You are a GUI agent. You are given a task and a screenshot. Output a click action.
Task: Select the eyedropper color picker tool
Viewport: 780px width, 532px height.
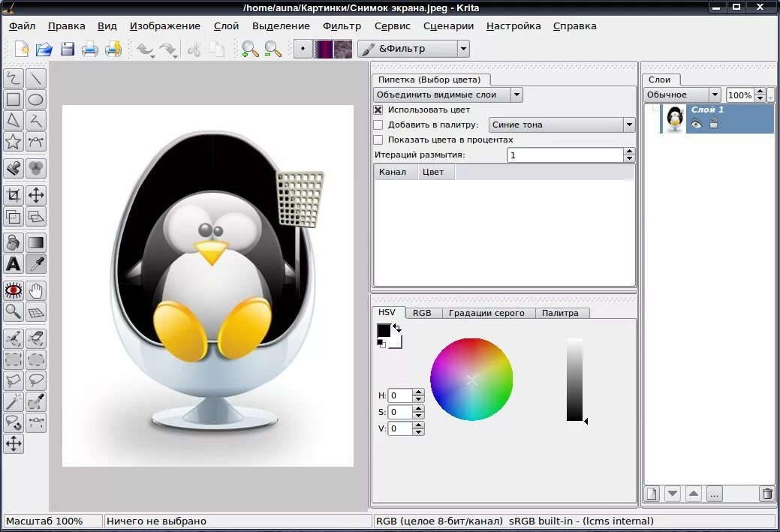36,264
